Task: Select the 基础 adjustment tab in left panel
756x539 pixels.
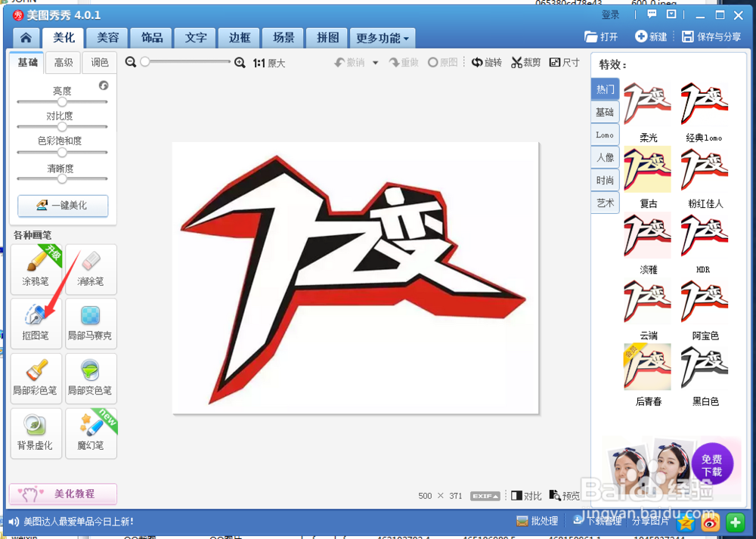Action: [27, 63]
